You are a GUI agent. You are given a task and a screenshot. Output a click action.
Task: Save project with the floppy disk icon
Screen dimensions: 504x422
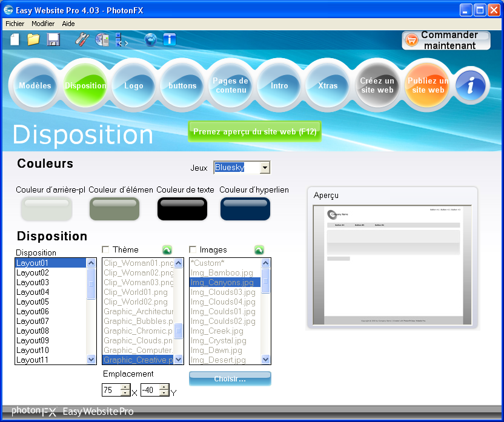coord(53,40)
